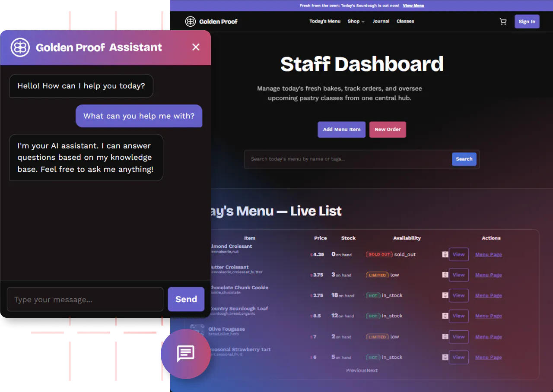This screenshot has height=392, width=553.
Task: Click the Price column header
Action: [321, 238]
